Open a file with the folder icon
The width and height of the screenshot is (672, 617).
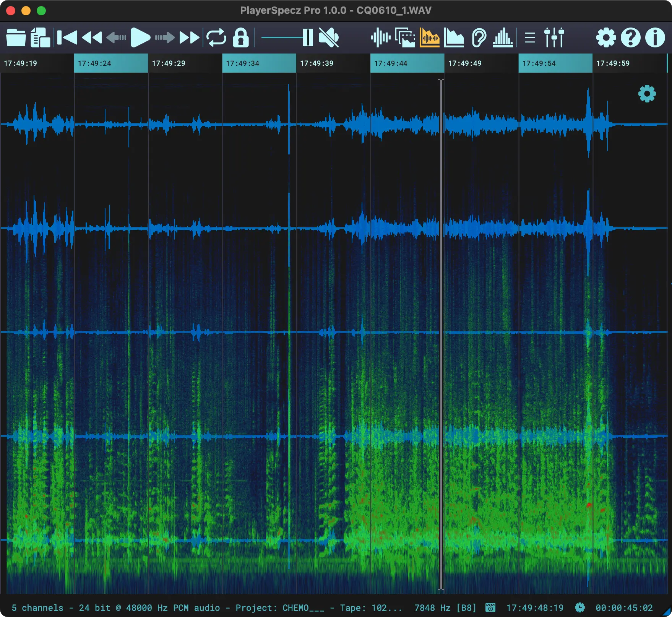tap(15, 37)
